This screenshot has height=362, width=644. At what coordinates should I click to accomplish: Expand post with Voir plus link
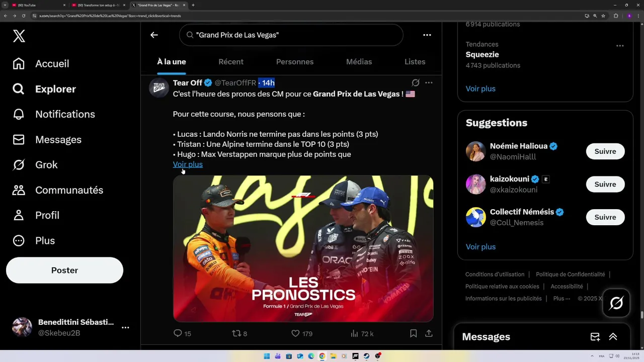pyautogui.click(x=188, y=164)
